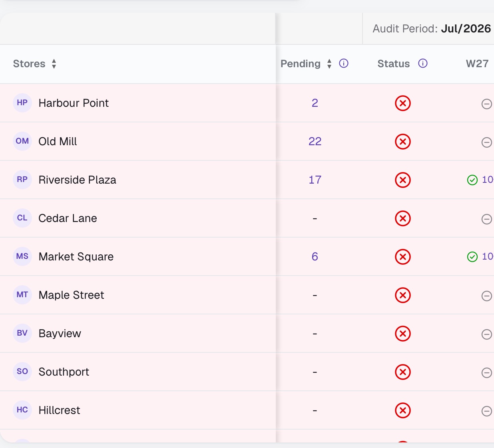
Task: Click the failed status icon for Harbour Point
Action: click(x=403, y=103)
